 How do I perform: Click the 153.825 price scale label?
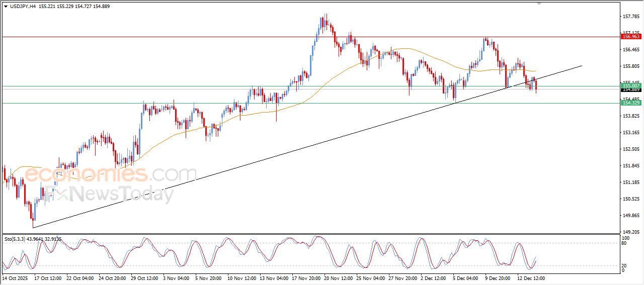630,116
